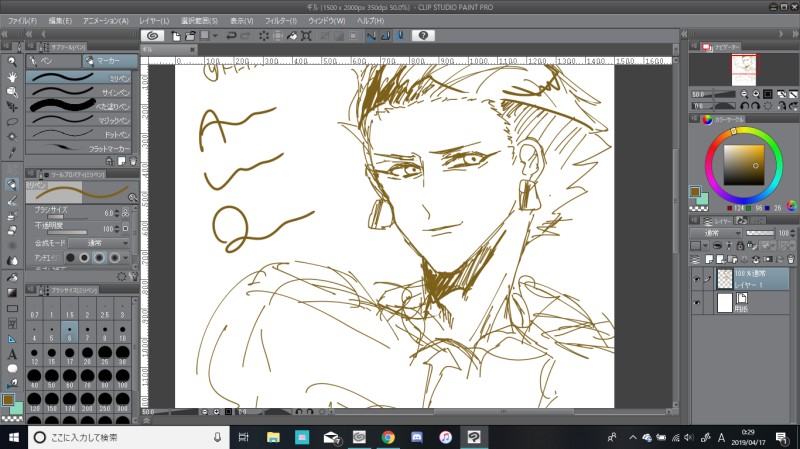This screenshot has width=800, height=449.
Task: Create a new canvas file
Action: tap(176, 36)
